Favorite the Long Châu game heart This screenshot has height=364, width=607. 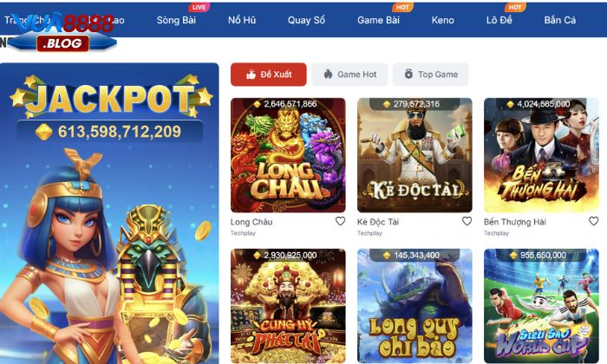pyautogui.click(x=340, y=222)
